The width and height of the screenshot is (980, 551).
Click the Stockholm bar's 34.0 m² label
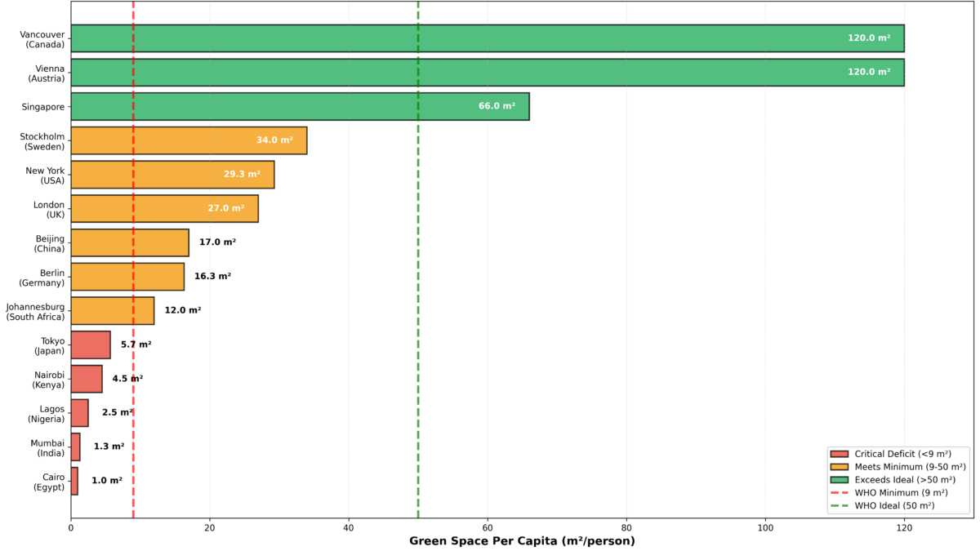[x=274, y=140]
